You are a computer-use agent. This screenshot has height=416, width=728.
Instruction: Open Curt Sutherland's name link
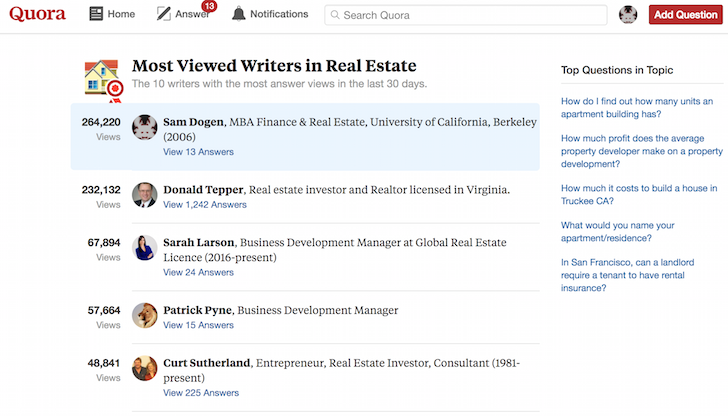pos(207,363)
